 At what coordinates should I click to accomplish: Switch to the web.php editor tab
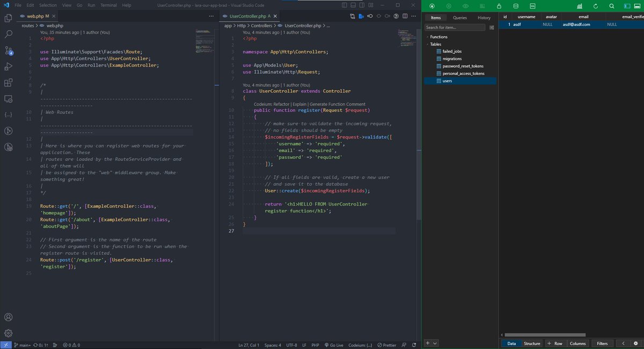[x=37, y=17]
